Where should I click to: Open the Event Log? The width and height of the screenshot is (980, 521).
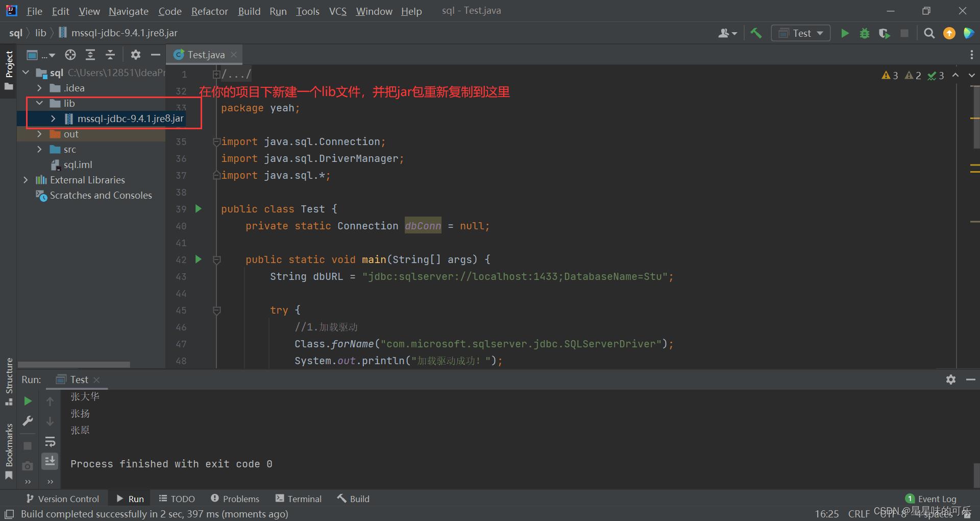click(x=931, y=499)
